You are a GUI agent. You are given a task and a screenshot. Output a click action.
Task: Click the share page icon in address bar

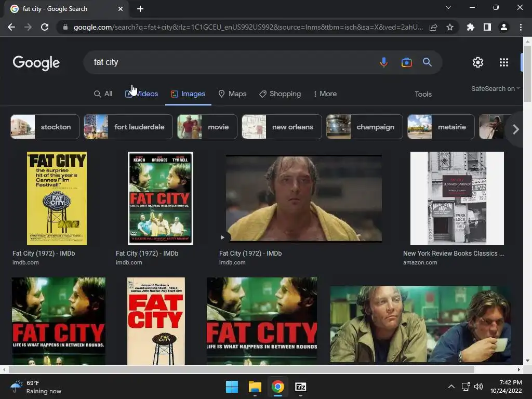[x=433, y=27]
